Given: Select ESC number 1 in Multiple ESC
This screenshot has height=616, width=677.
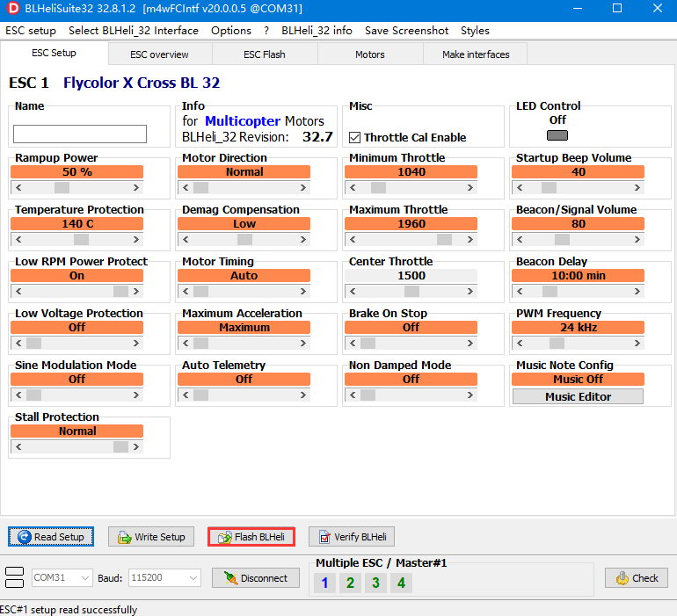Looking at the screenshot, I should click(x=324, y=583).
